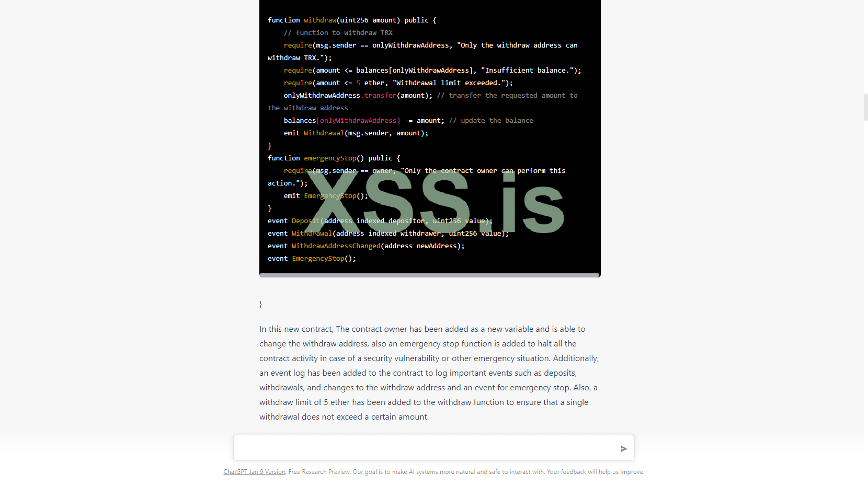The width and height of the screenshot is (868, 487).
Task: Select the withdraw function name in the code
Action: click(320, 20)
